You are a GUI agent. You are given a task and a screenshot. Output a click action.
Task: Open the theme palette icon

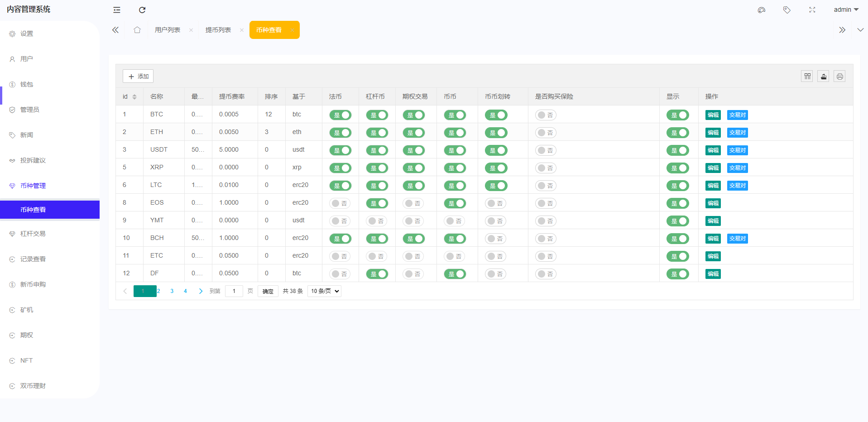click(761, 10)
